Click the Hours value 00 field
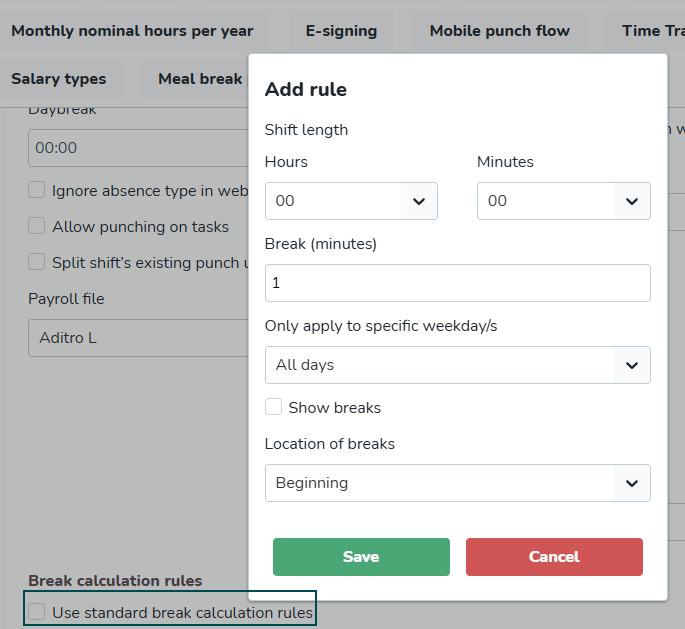The image size is (685, 629). pos(333,201)
